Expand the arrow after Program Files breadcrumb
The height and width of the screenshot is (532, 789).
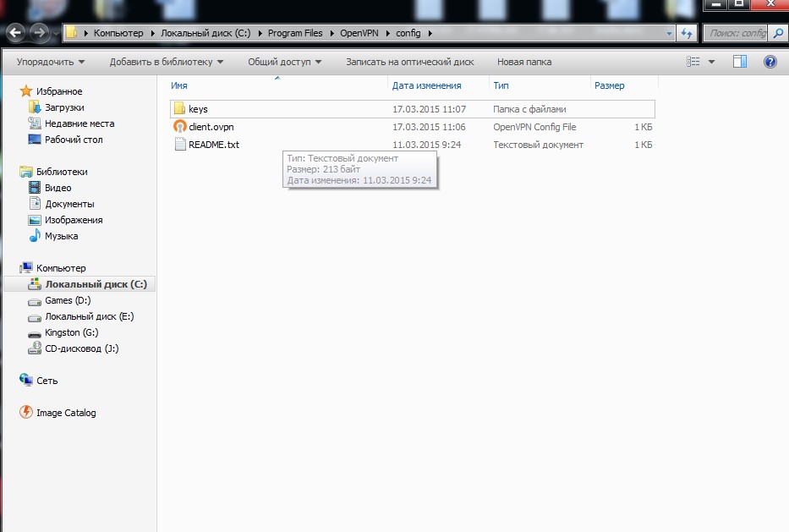click(x=331, y=33)
